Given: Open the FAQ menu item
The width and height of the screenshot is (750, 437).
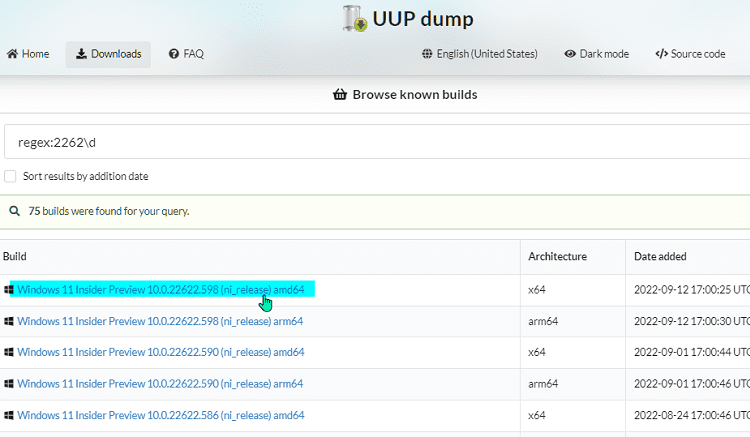Looking at the screenshot, I should (187, 54).
